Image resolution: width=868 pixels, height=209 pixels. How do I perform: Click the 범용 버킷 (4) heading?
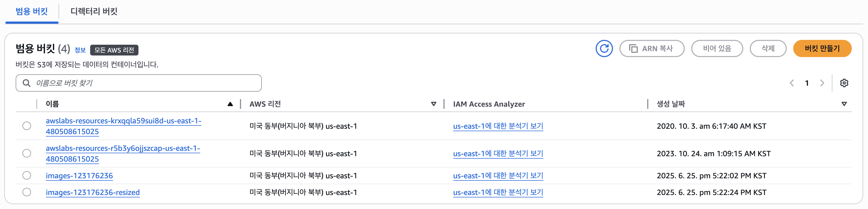click(x=43, y=49)
